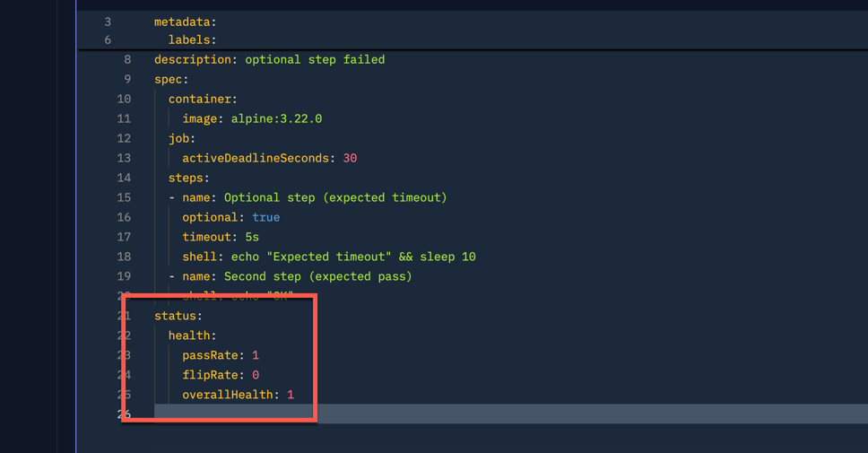This screenshot has width=868, height=453.
Task: Click the "alpine:3.22.0" image value
Action: click(x=276, y=118)
